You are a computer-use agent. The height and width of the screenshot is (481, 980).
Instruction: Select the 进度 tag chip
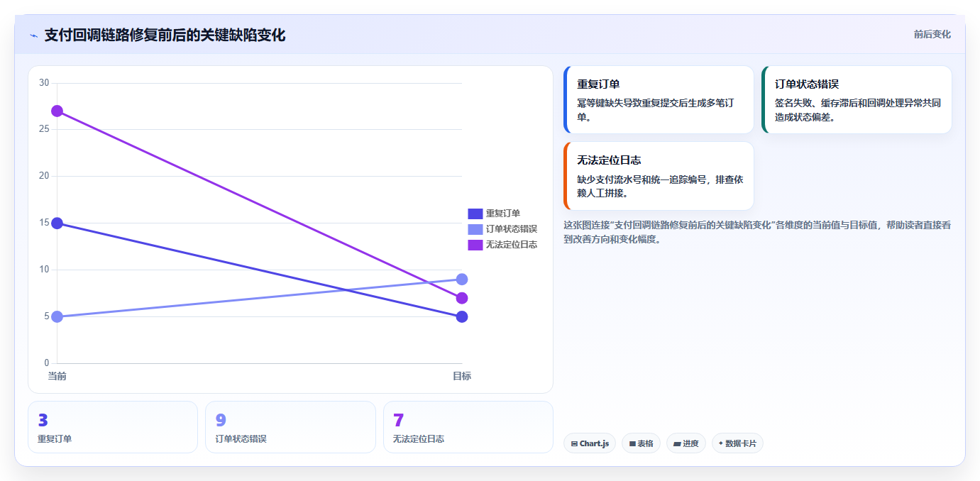pyautogui.click(x=686, y=443)
